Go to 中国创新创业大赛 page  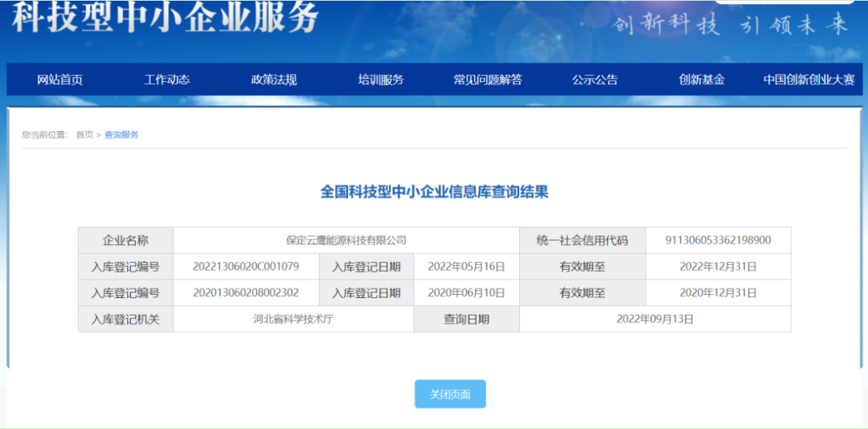[809, 80]
